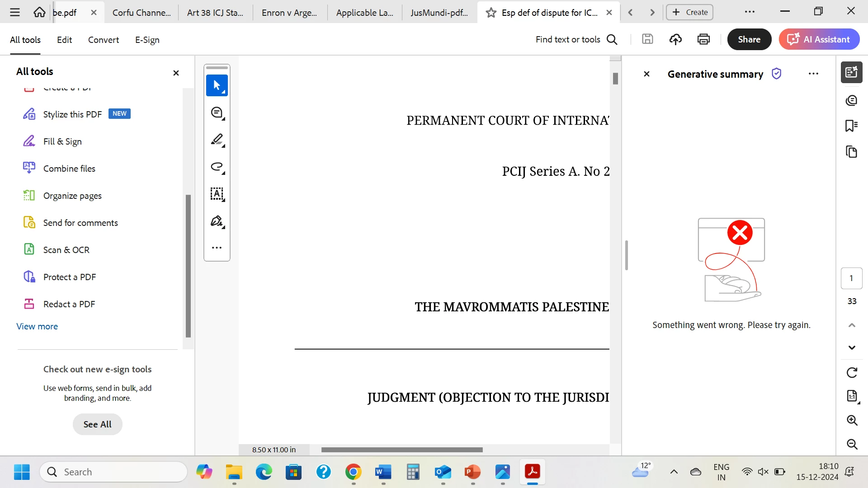The width and height of the screenshot is (868, 488).
Task: Open the bookmarks panel icon
Action: (x=851, y=126)
